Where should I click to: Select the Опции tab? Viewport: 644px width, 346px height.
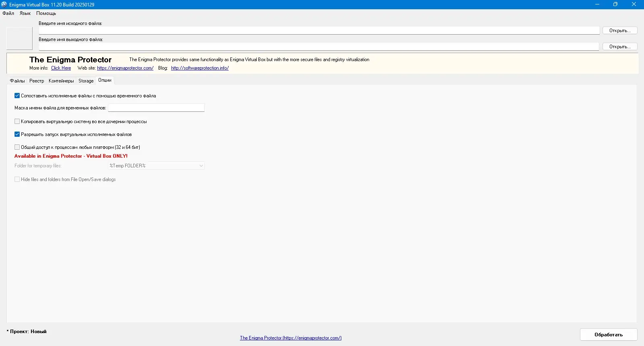[105, 80]
